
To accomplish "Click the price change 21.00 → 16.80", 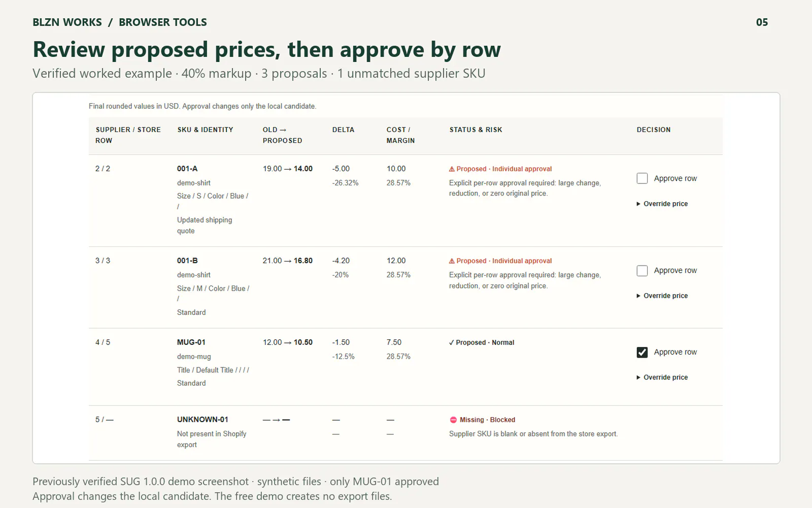I will (x=288, y=261).
